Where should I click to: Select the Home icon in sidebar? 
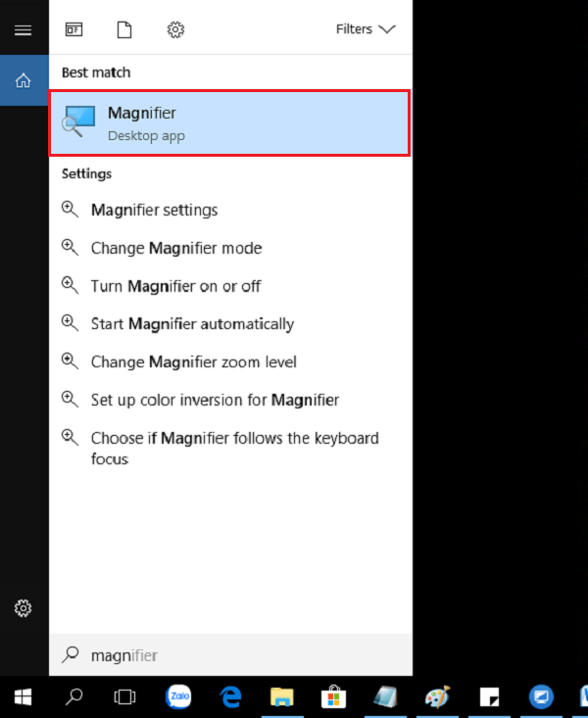click(x=24, y=80)
